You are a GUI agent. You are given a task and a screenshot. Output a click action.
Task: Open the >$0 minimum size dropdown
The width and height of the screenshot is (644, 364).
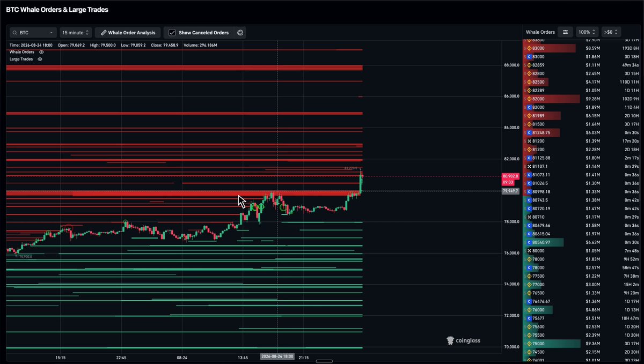coord(611,32)
